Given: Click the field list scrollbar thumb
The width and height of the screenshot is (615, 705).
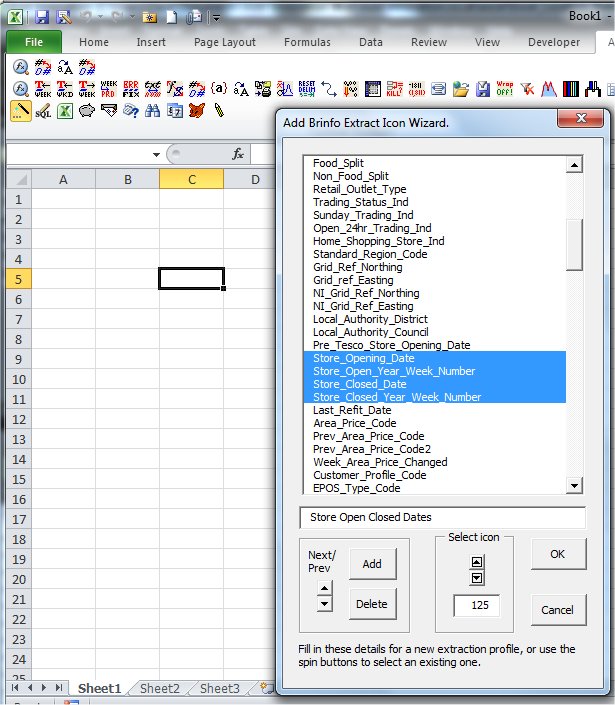Looking at the screenshot, I should pyautogui.click(x=575, y=245).
